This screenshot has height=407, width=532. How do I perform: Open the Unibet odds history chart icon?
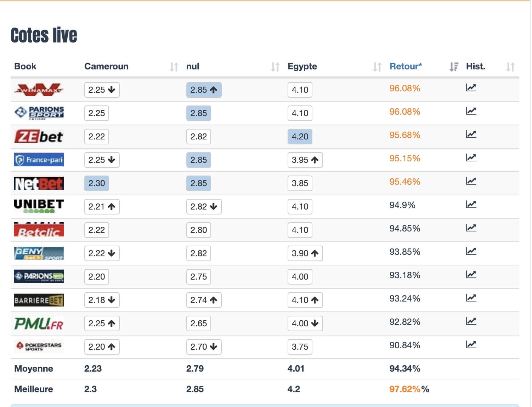click(x=471, y=204)
